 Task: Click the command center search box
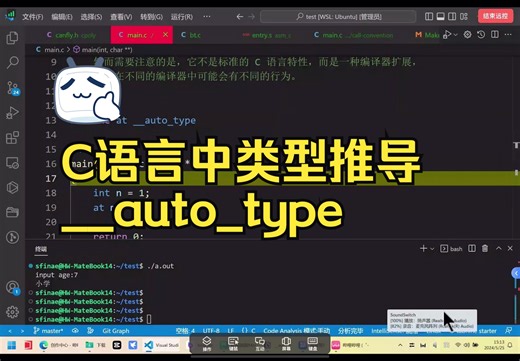coord(338,16)
